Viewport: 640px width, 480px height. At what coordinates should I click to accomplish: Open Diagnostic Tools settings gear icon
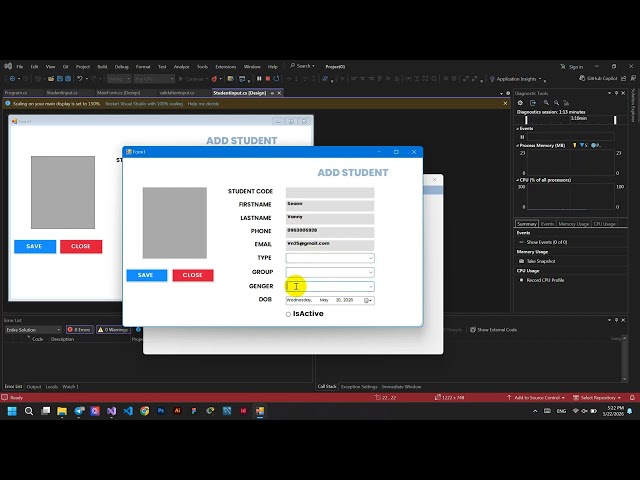[x=520, y=103]
